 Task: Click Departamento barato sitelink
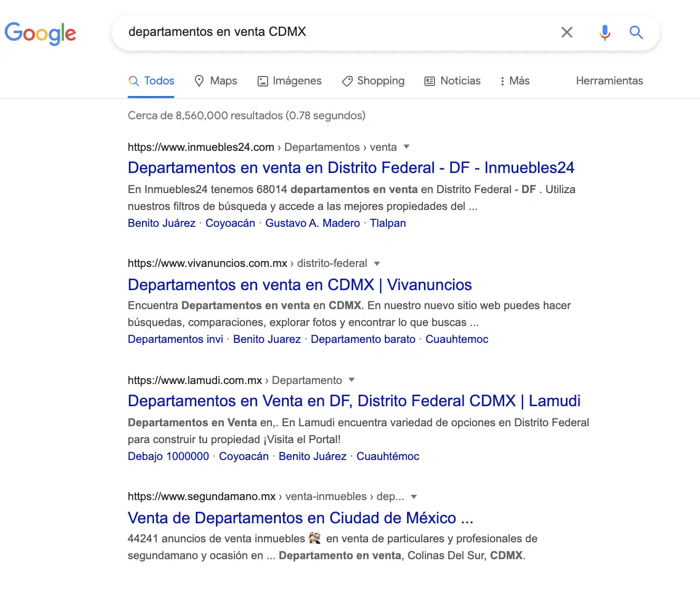(363, 339)
